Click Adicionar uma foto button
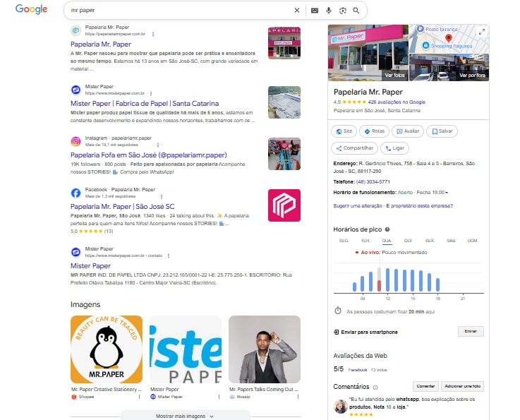 point(462,386)
